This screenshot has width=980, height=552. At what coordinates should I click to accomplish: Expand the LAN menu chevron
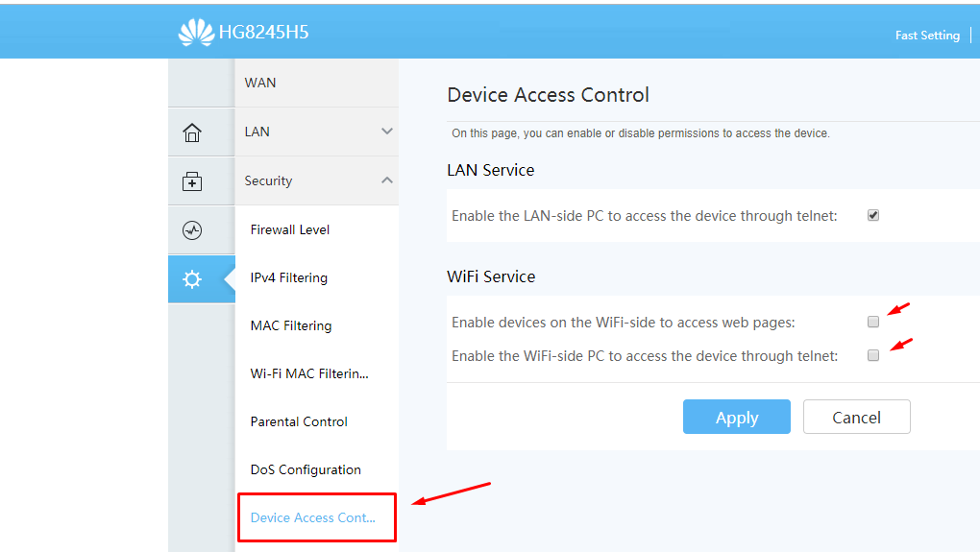(387, 132)
